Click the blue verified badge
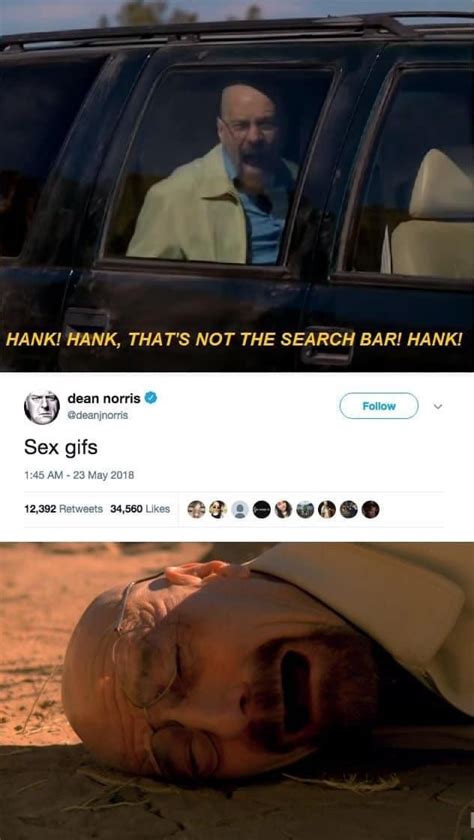This screenshot has width=474, height=840. 151,398
